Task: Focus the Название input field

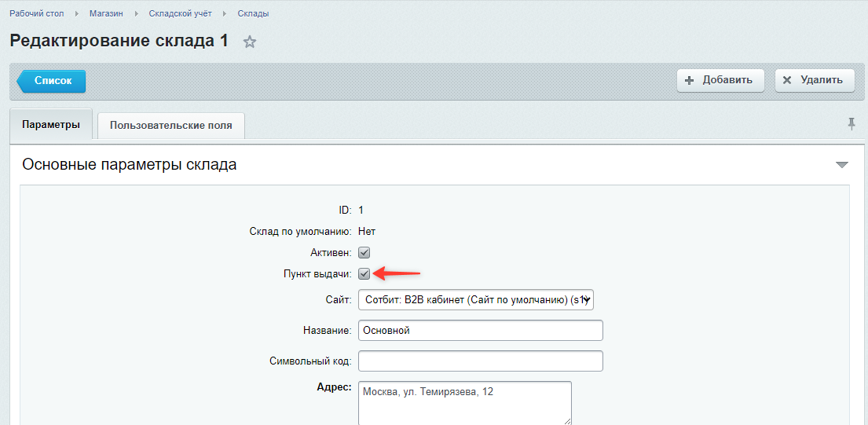Action: (x=481, y=331)
